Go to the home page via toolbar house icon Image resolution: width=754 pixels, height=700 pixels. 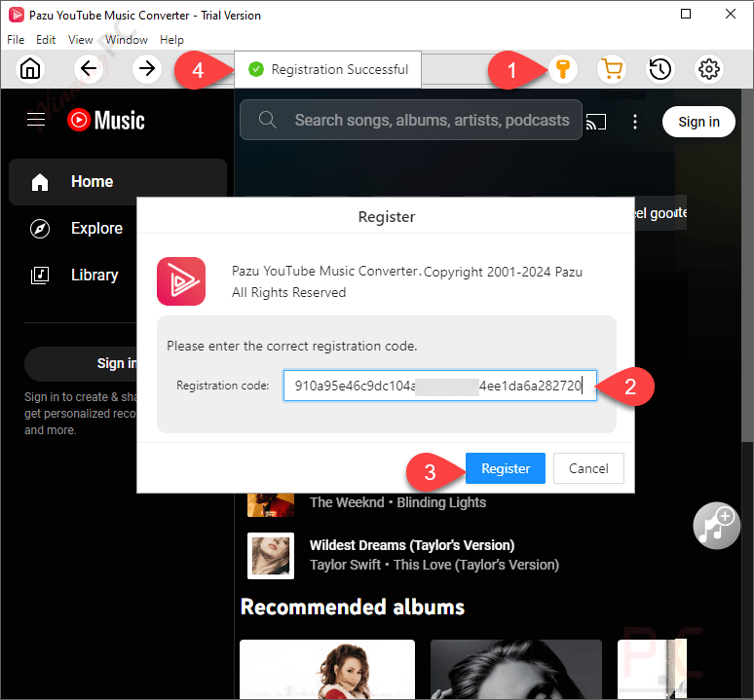30,69
